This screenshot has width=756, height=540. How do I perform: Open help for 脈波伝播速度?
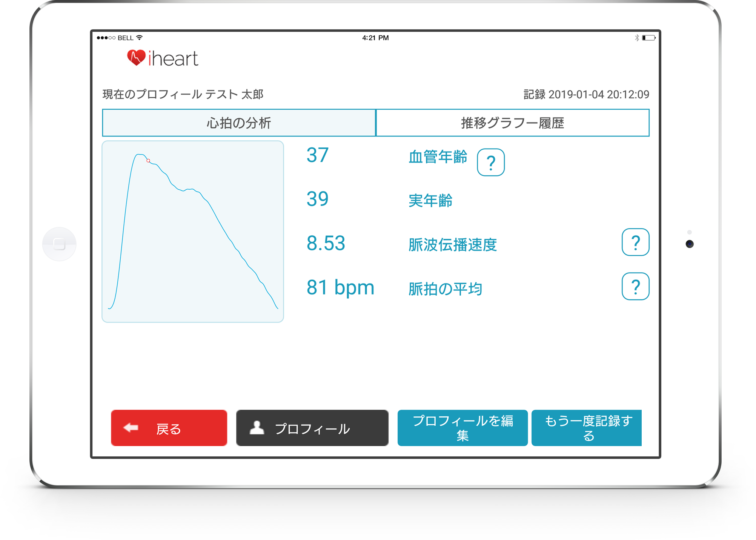coord(635,242)
